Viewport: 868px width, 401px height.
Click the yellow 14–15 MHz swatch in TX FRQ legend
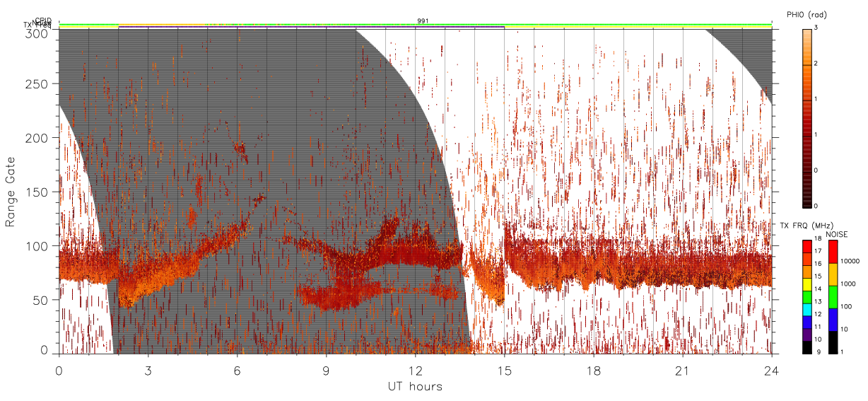point(807,284)
